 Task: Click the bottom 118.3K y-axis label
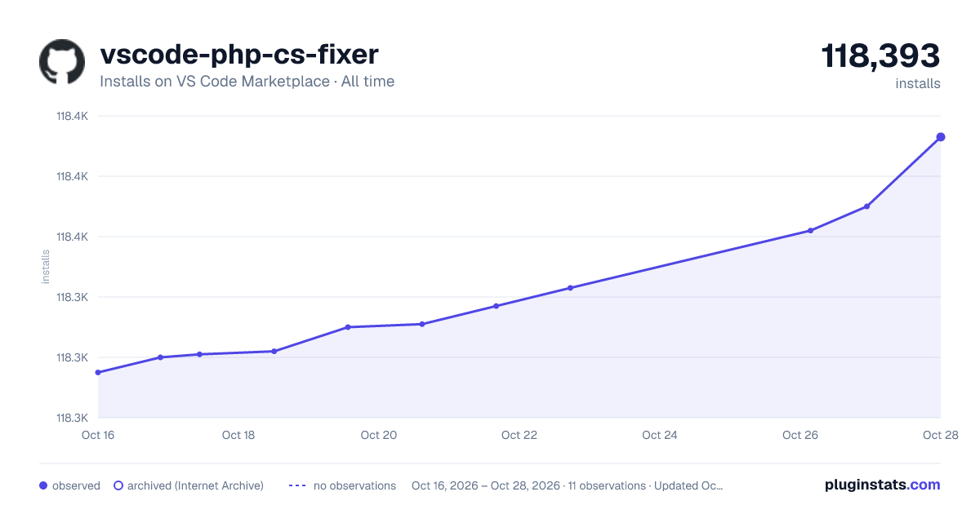click(x=72, y=418)
